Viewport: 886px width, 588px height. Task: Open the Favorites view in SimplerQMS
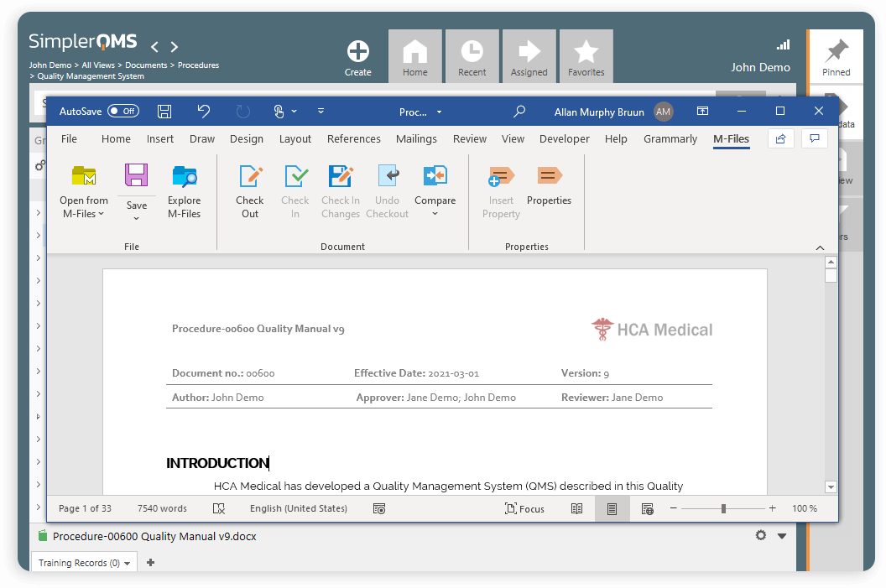(x=586, y=55)
